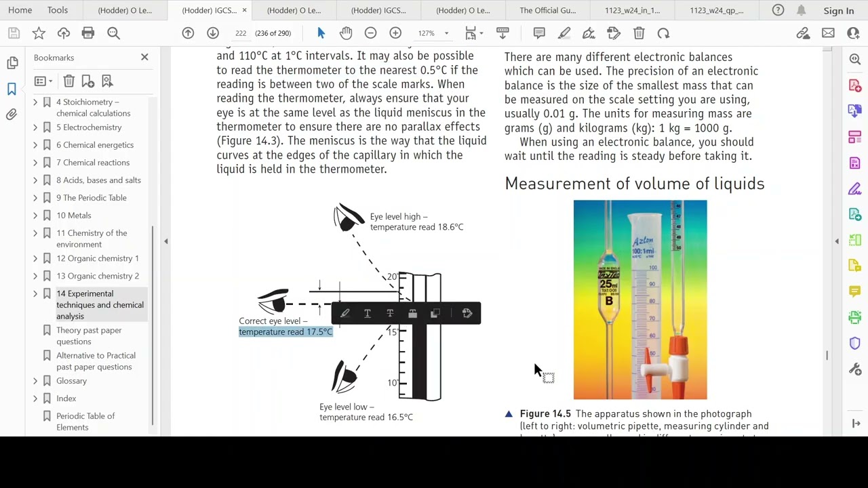Expand the Glossary bookmark chevron
Screen dimensions: 868x488
35,381
